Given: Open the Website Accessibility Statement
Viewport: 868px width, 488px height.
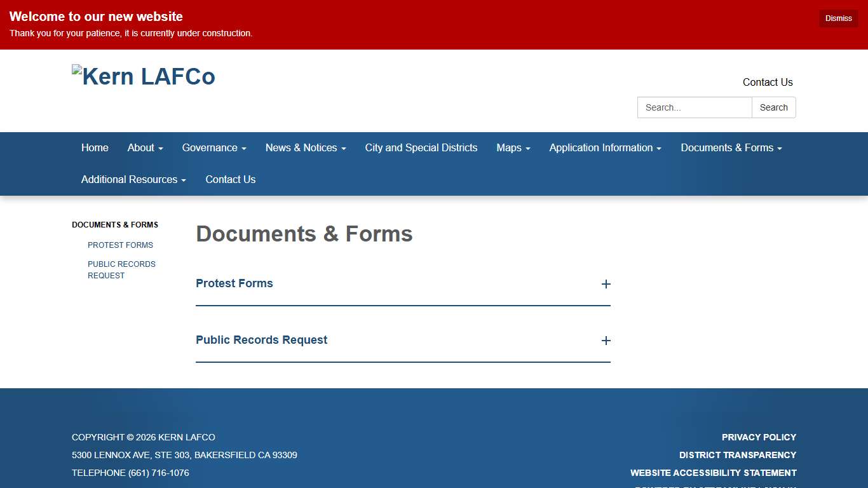Looking at the screenshot, I should [x=713, y=473].
